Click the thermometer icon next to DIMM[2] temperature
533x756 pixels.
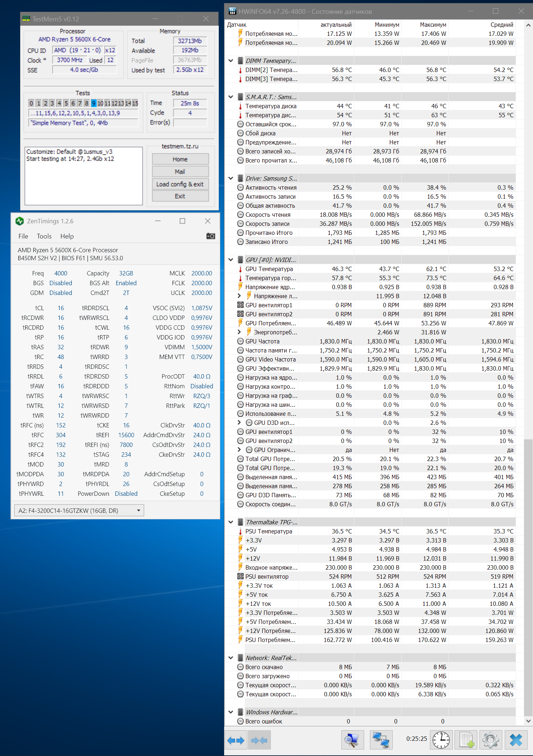click(240, 70)
